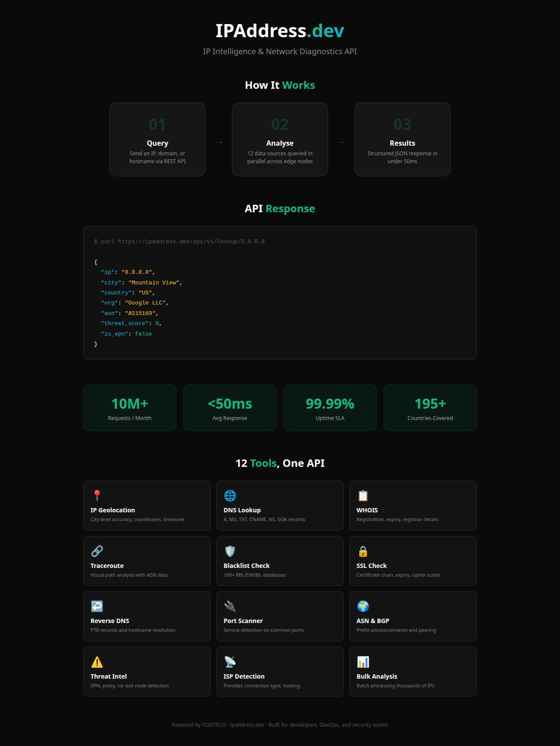Click "Certificate chain, expiry, cipher suites" text
The image size is (560, 746).
click(399, 575)
